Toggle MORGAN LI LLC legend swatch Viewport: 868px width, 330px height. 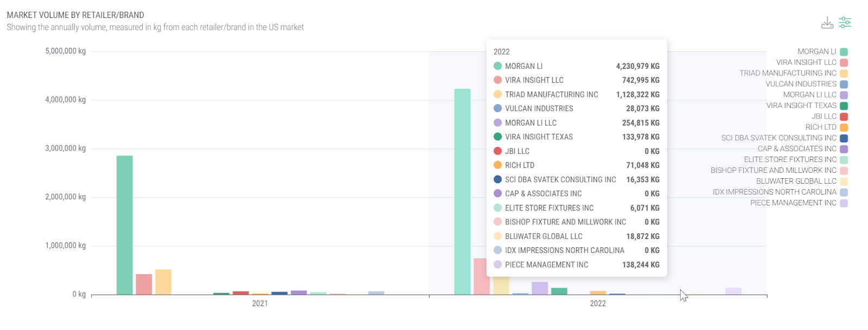click(x=844, y=95)
